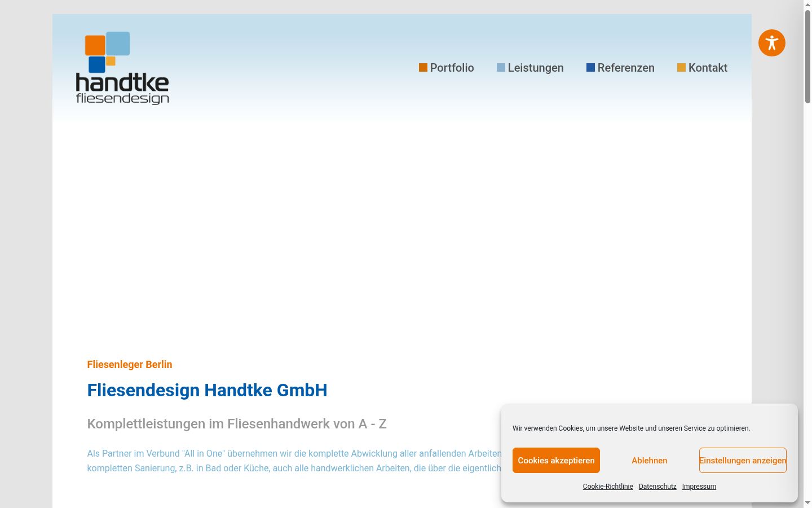Open the Kontakt menu item
The height and width of the screenshot is (508, 812).
pos(702,68)
